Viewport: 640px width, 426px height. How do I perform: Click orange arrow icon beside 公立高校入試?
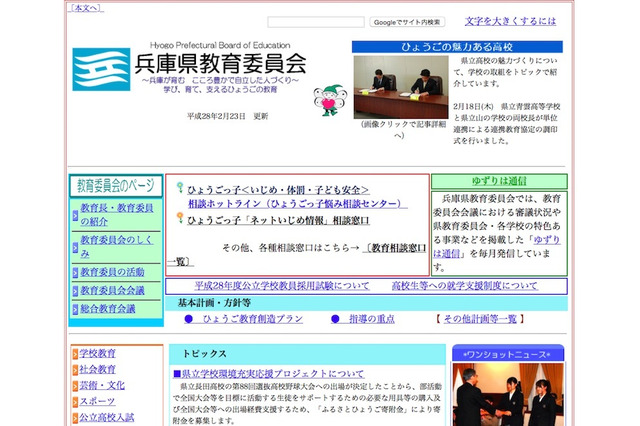click(x=75, y=418)
